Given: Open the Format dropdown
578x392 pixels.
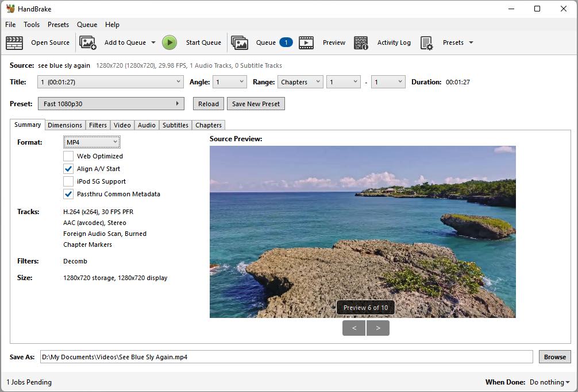Looking at the screenshot, I should tap(91, 142).
